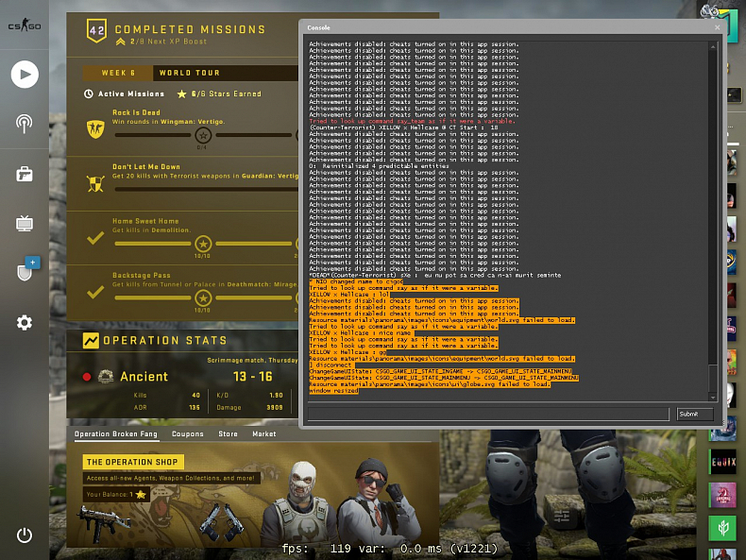Open the green leaf logo friend avatar
746x560 pixels.
coord(723,528)
